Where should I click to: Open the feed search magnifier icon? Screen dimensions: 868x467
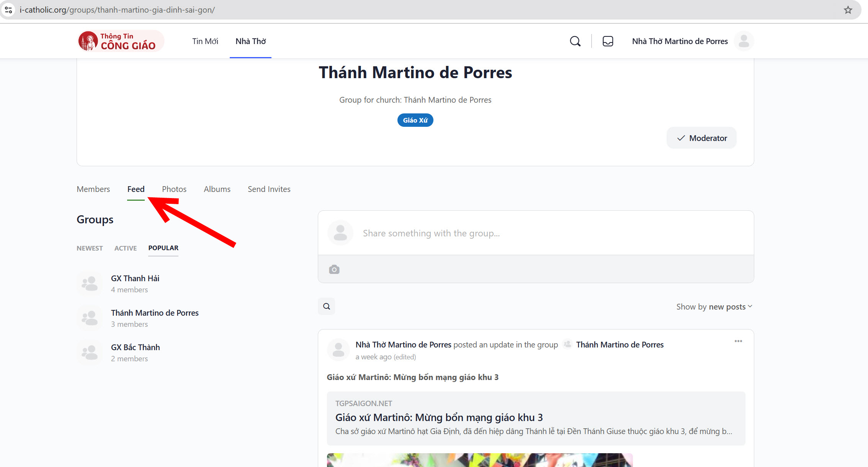tap(326, 306)
